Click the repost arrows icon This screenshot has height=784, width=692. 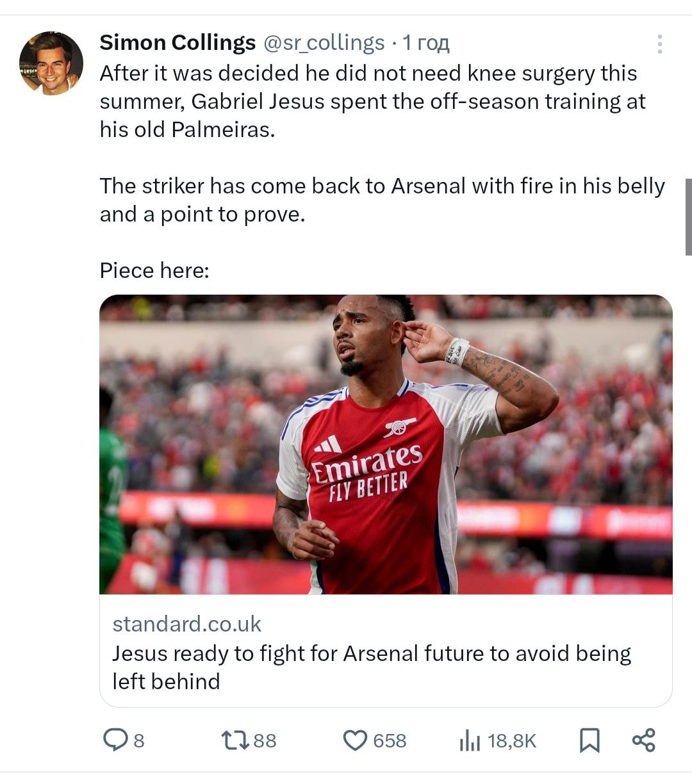pyautogui.click(x=235, y=740)
